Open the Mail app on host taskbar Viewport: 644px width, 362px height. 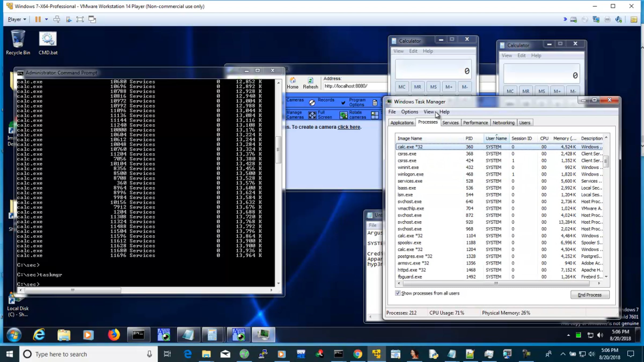click(x=225, y=354)
